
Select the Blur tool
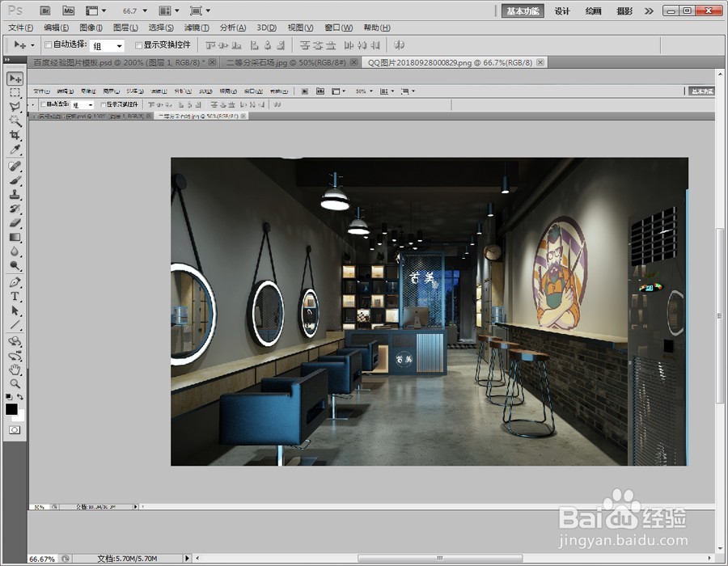[x=15, y=251]
